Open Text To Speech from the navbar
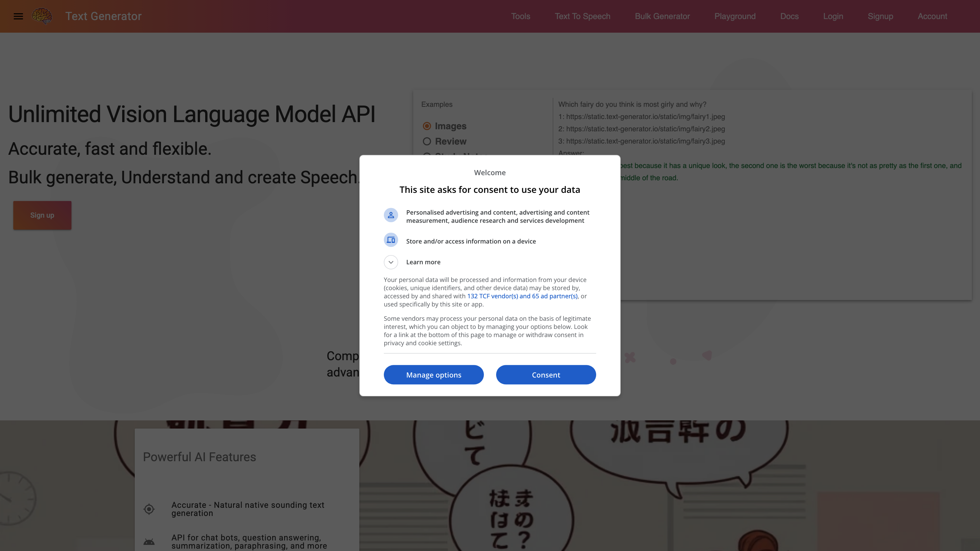Image resolution: width=980 pixels, height=551 pixels. (x=582, y=16)
